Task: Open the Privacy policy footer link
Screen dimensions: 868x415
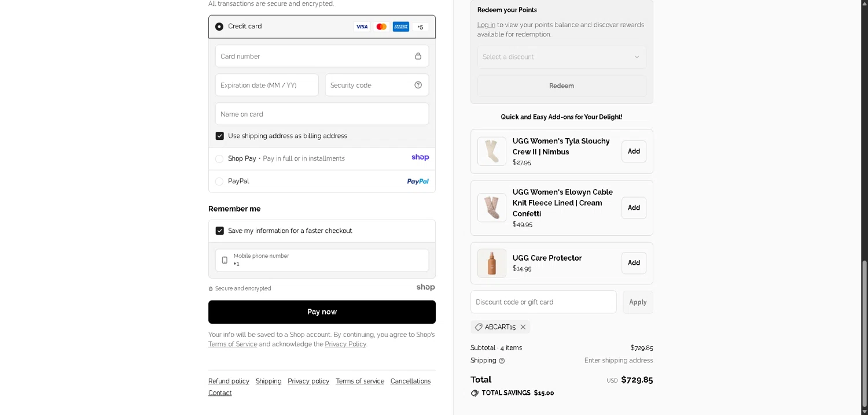Action: coord(308,381)
